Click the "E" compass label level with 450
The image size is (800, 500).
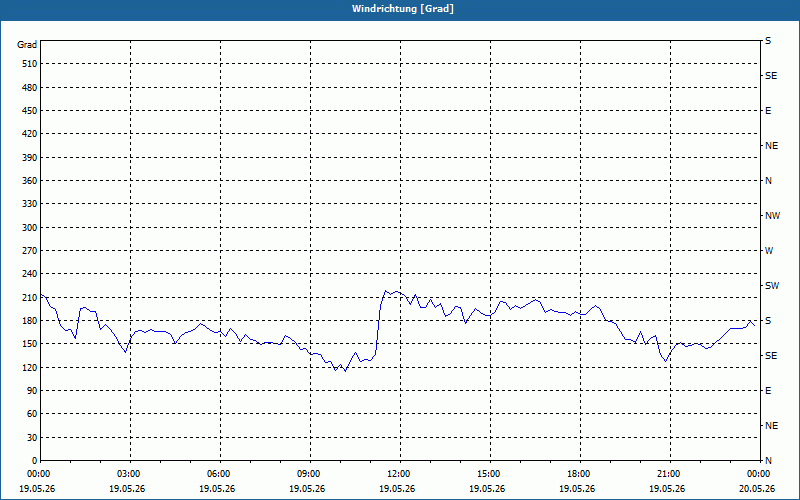[x=768, y=111]
